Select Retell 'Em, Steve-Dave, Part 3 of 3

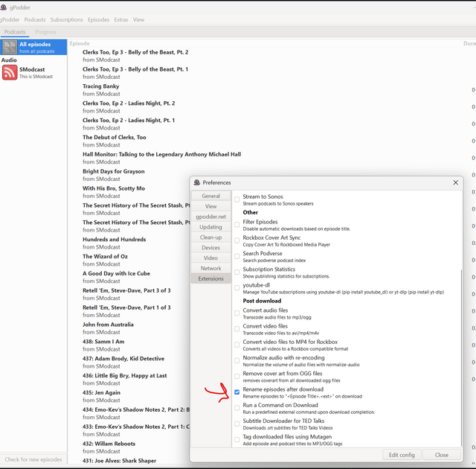click(126, 290)
